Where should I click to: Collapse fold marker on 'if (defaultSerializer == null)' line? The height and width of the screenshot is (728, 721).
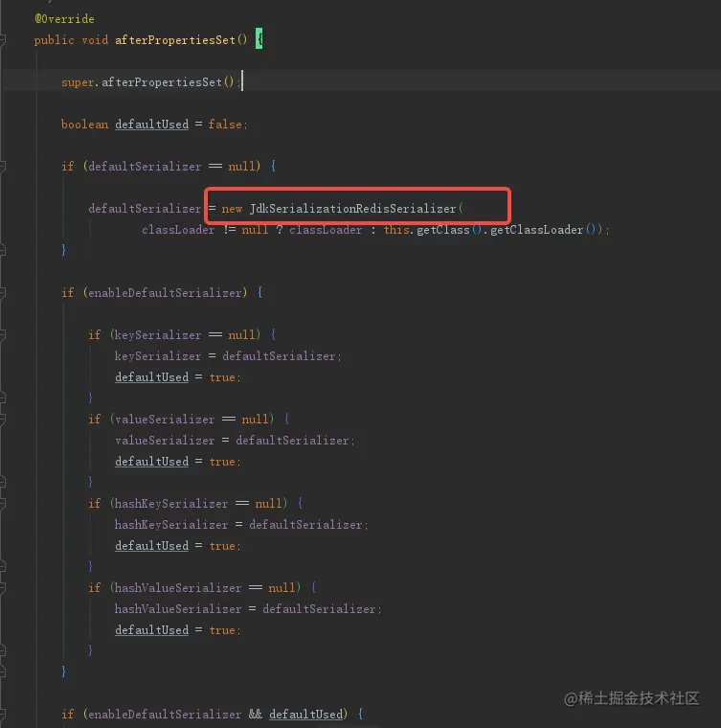click(2, 167)
